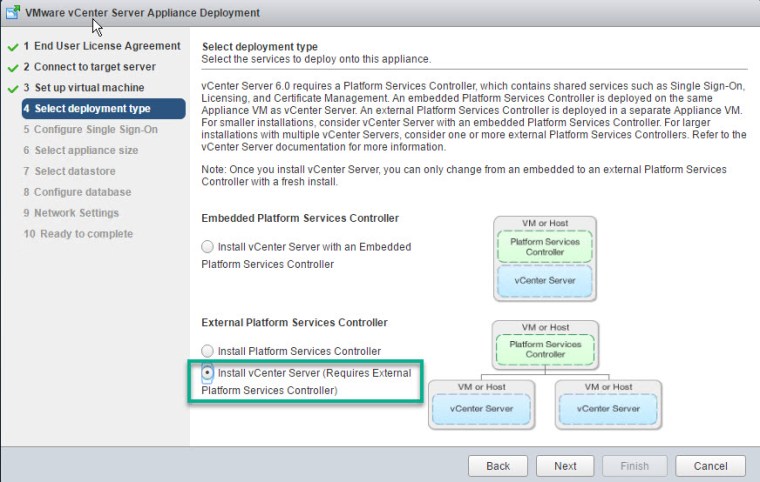
Task: Click the external Platform Services Controller topology diagram
Action: click(545, 375)
